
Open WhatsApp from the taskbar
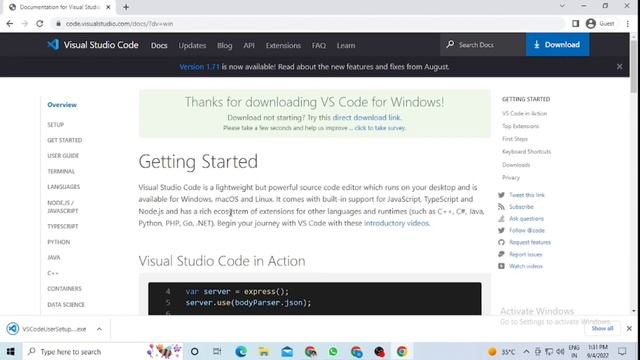[333, 351]
